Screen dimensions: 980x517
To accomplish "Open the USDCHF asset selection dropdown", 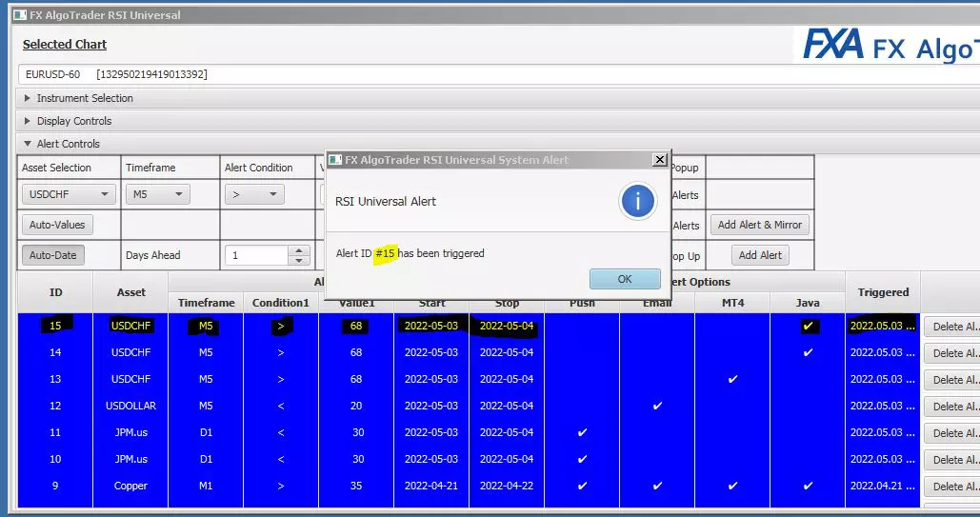I will (69, 194).
